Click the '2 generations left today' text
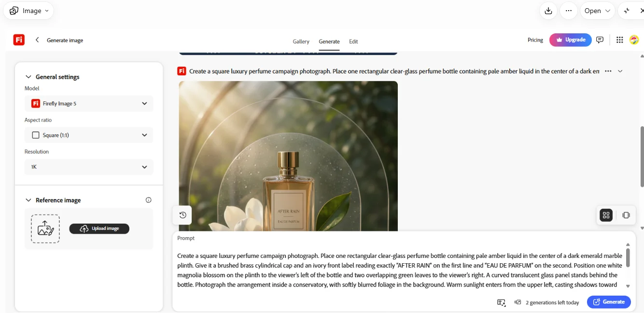This screenshot has width=644, height=313. point(552,302)
